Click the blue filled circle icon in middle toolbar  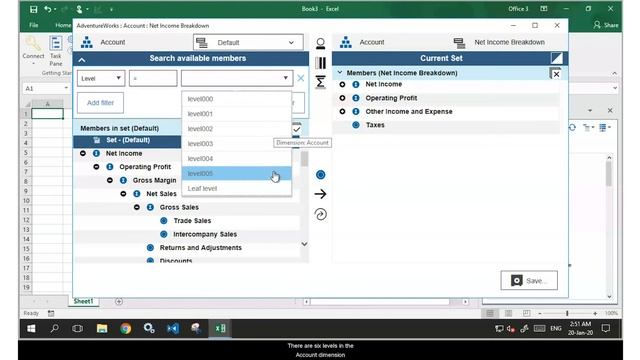[320, 175]
